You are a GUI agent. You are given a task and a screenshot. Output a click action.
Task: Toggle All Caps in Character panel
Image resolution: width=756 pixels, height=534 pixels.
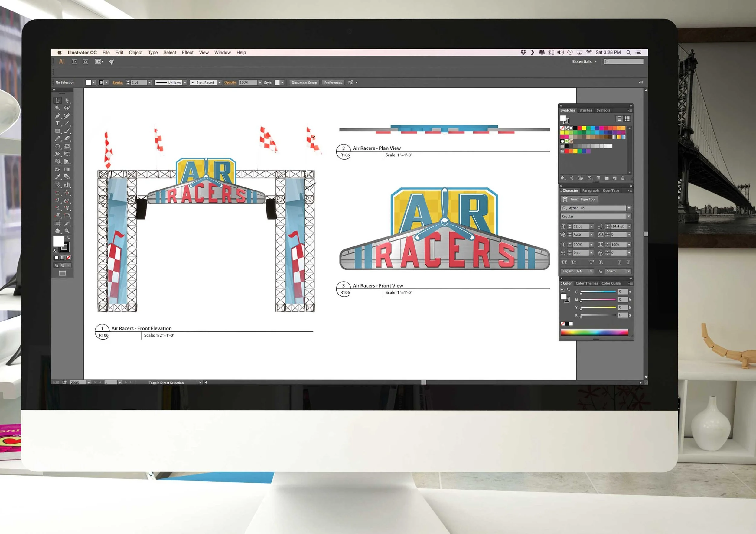[x=564, y=262]
